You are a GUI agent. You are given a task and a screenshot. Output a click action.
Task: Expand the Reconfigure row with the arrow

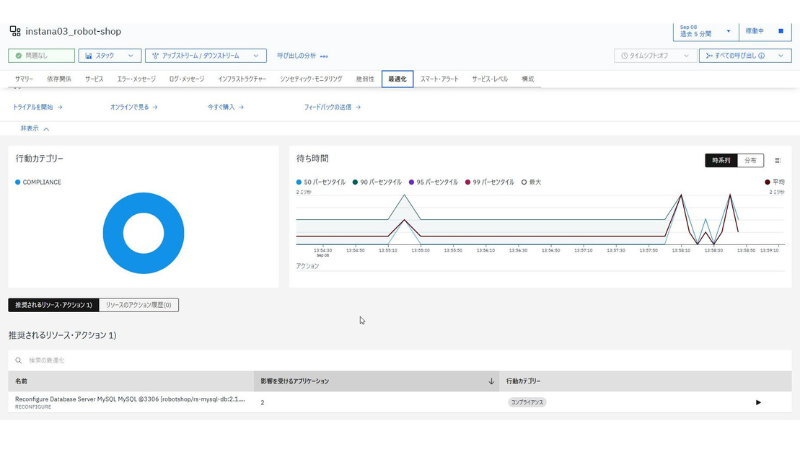tap(758, 402)
